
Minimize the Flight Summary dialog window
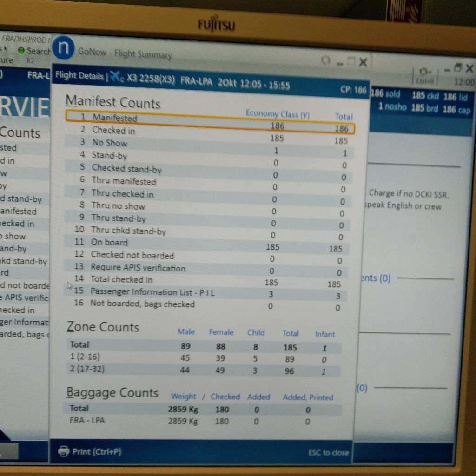point(340,62)
